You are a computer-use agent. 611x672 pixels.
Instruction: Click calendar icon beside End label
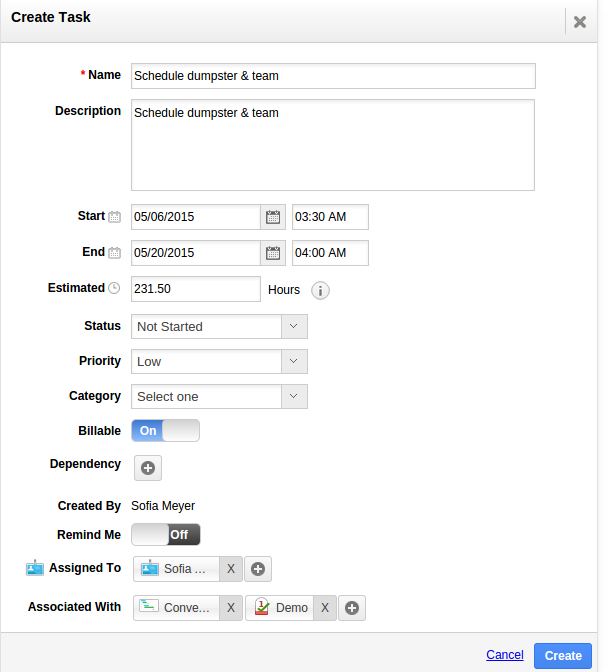coord(114,252)
